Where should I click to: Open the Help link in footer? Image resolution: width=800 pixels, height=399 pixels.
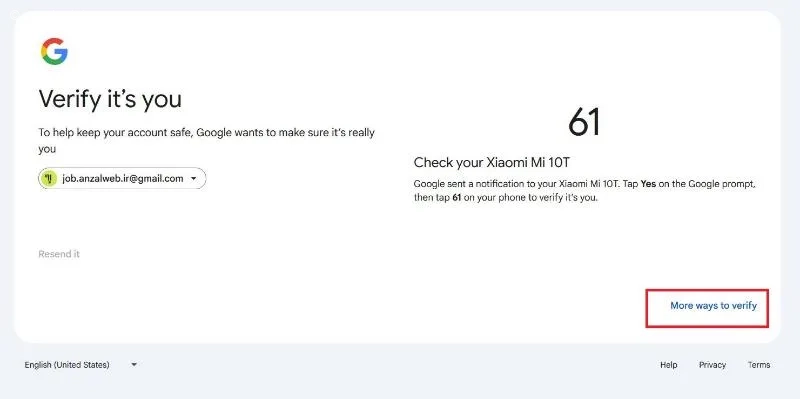668,365
